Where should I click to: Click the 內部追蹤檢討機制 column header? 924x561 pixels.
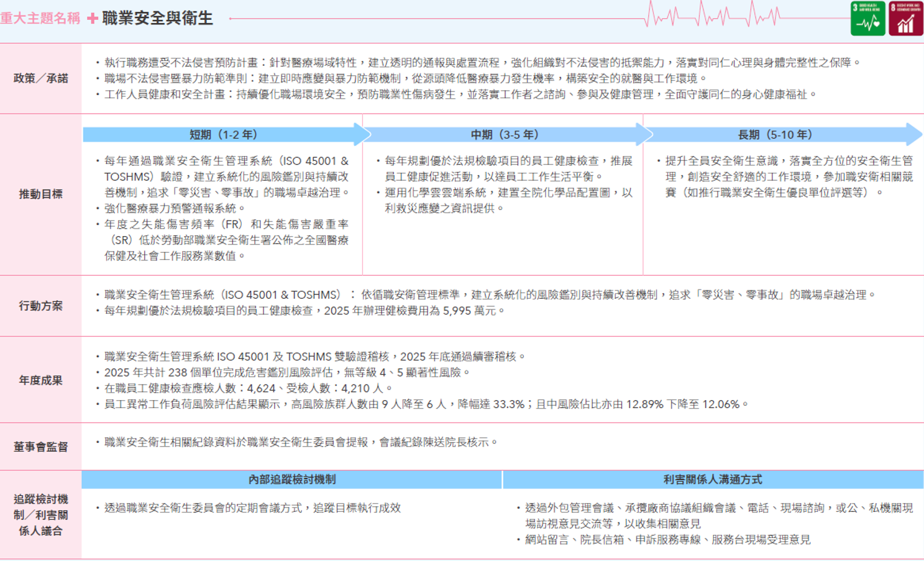[292, 480]
